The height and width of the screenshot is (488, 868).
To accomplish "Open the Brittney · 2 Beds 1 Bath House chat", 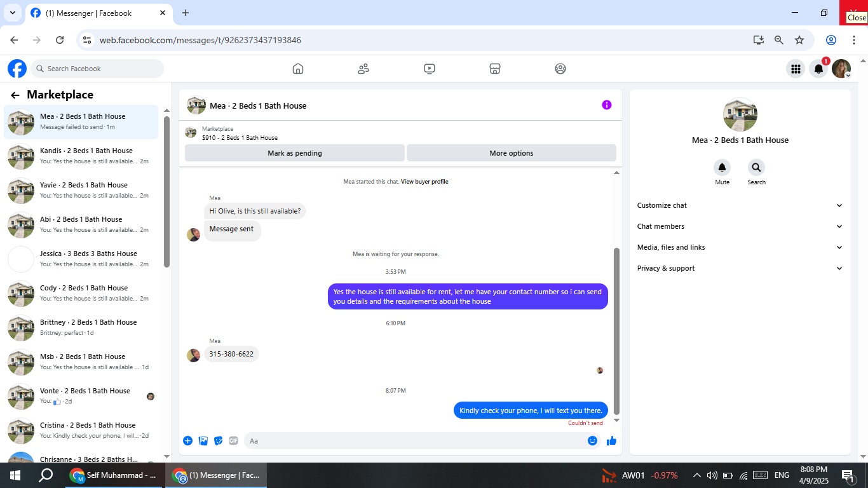I will click(x=81, y=327).
